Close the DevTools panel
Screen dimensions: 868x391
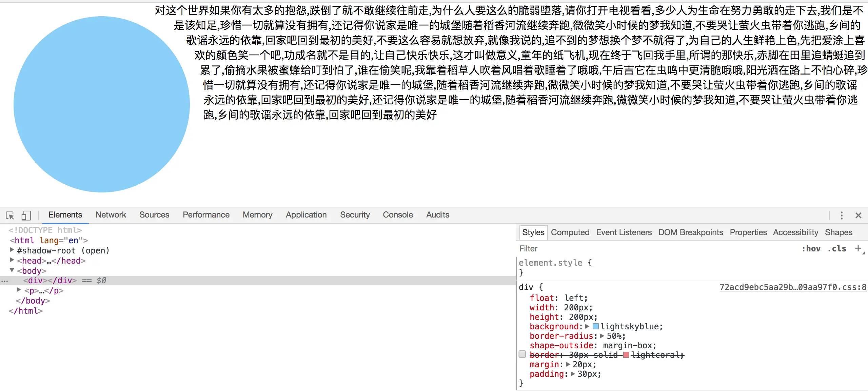click(x=858, y=215)
